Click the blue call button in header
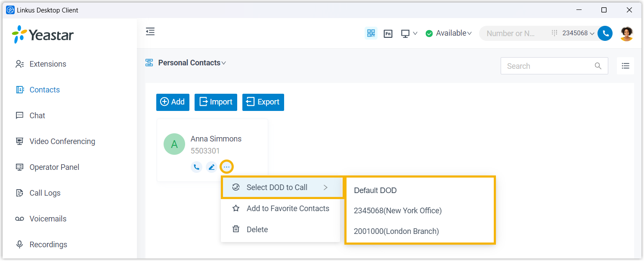The image size is (644, 261). [x=605, y=34]
